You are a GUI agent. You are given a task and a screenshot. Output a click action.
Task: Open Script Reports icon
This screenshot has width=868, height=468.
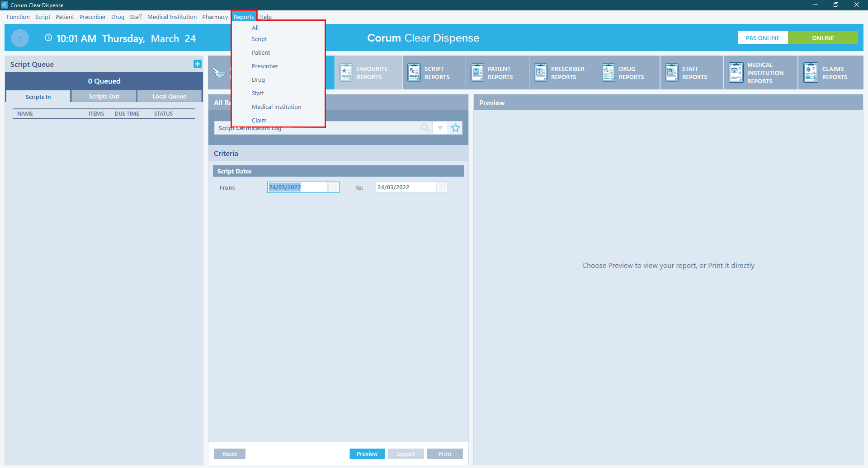[414, 73]
